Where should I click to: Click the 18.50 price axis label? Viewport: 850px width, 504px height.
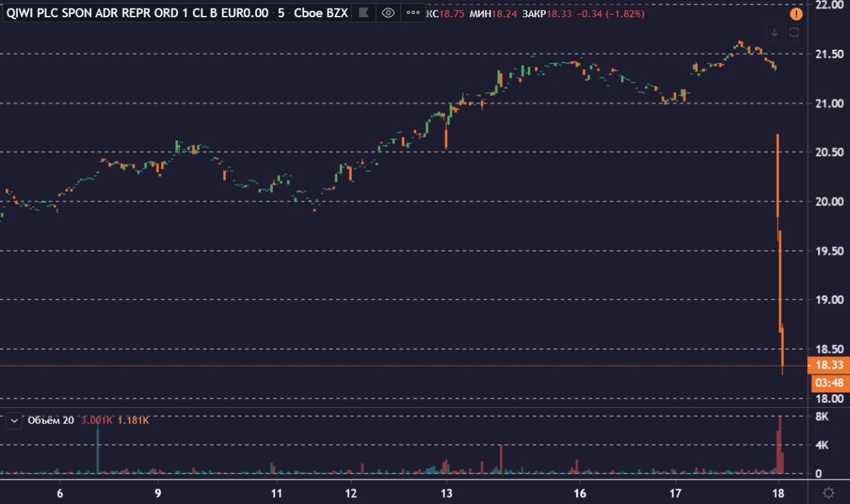pyautogui.click(x=829, y=349)
